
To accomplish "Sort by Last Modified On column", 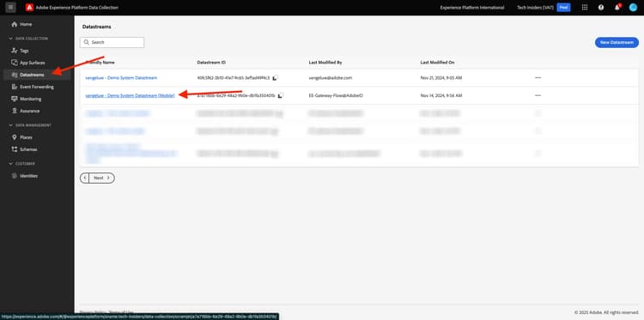I will [437, 63].
